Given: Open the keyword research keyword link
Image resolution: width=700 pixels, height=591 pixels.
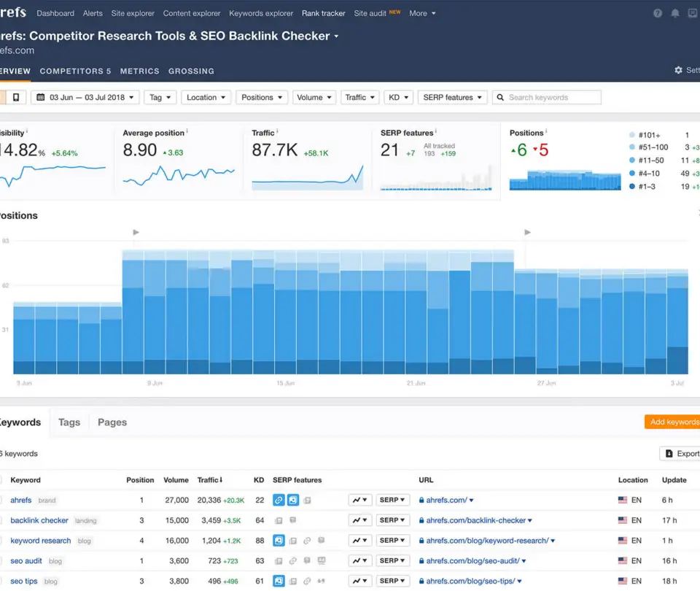Looking at the screenshot, I should pyautogui.click(x=41, y=541).
